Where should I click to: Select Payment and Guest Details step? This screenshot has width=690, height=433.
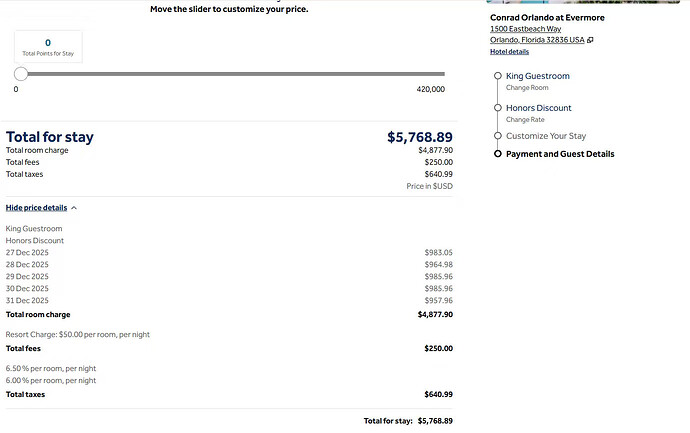560,154
